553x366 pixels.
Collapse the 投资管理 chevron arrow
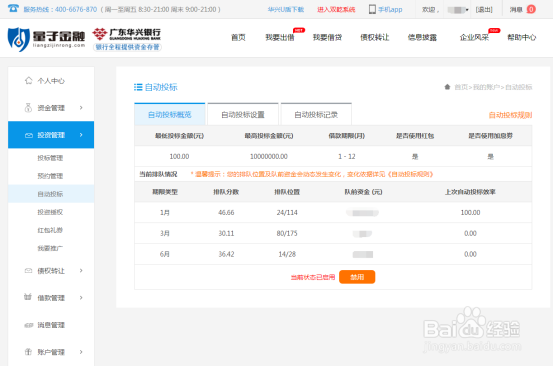pos(81,135)
